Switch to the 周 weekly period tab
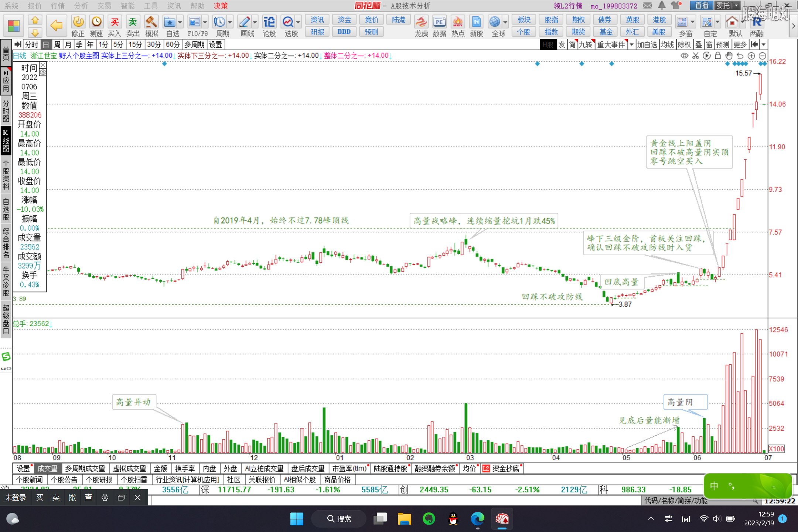The width and height of the screenshot is (798, 532). pos(57,45)
